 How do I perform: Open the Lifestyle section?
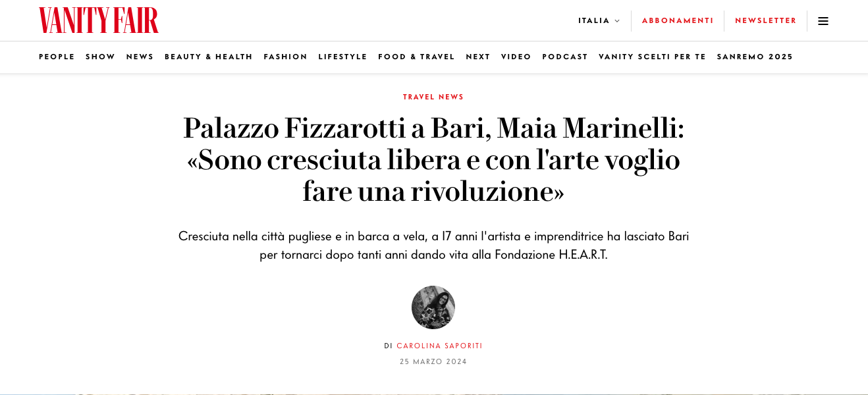point(342,57)
